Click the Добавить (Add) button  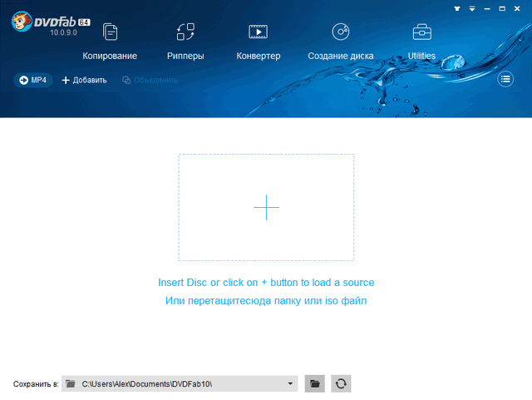point(85,80)
